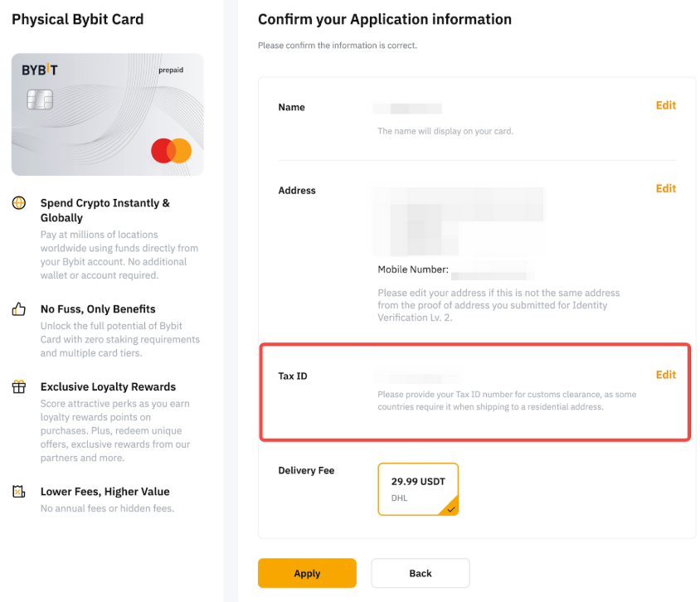Click the gift box Loyalty Rewards icon
This screenshot has height=602, width=700.
(18, 387)
